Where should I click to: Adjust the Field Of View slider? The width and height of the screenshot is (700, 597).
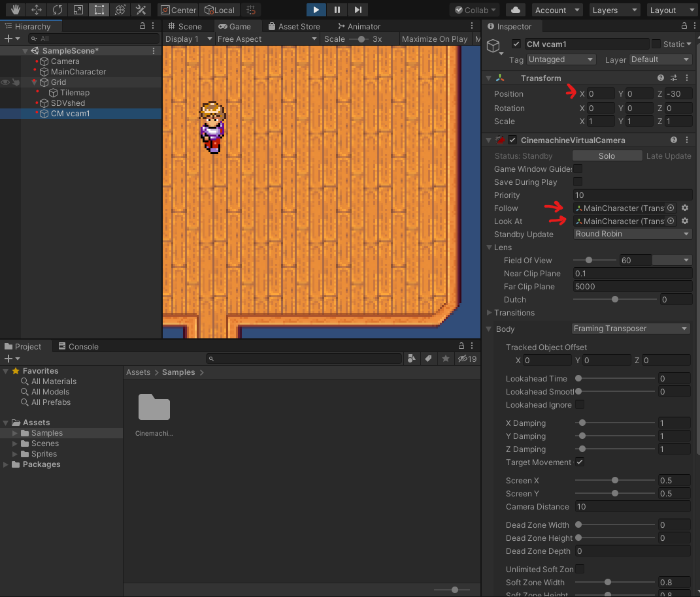point(589,260)
